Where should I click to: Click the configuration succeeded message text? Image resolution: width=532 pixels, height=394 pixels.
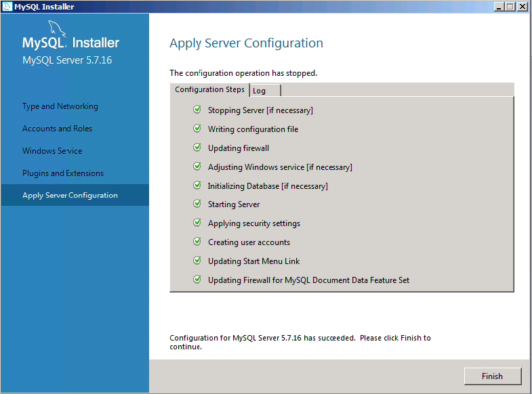coord(300,342)
